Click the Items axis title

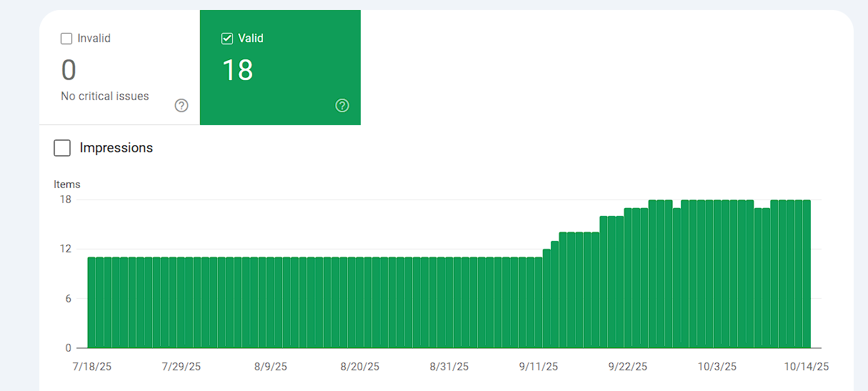tap(67, 184)
